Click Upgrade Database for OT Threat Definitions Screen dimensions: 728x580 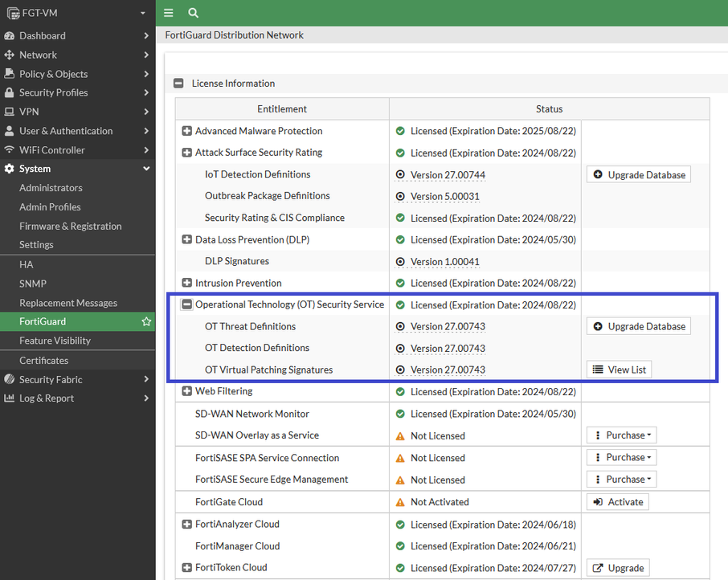[x=639, y=326]
